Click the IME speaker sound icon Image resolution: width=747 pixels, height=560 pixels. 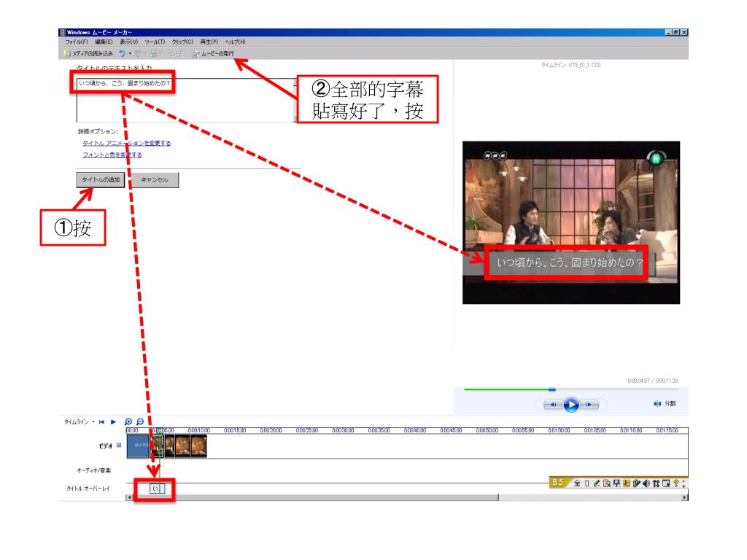coord(646,483)
